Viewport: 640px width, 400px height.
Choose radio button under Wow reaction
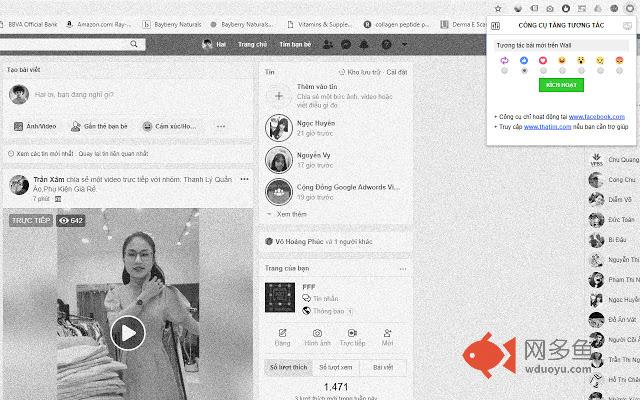[x=581, y=71]
